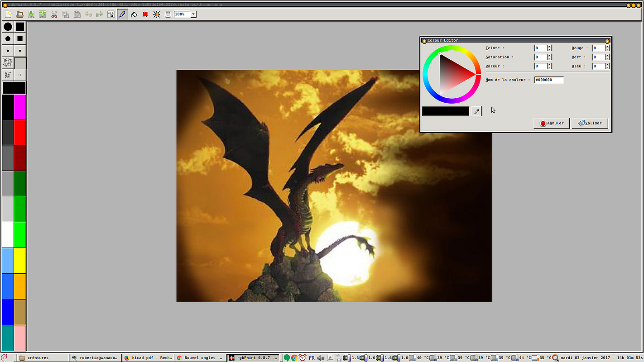
Task: Adjust the Teinte spinner arrows
Action: (x=549, y=48)
